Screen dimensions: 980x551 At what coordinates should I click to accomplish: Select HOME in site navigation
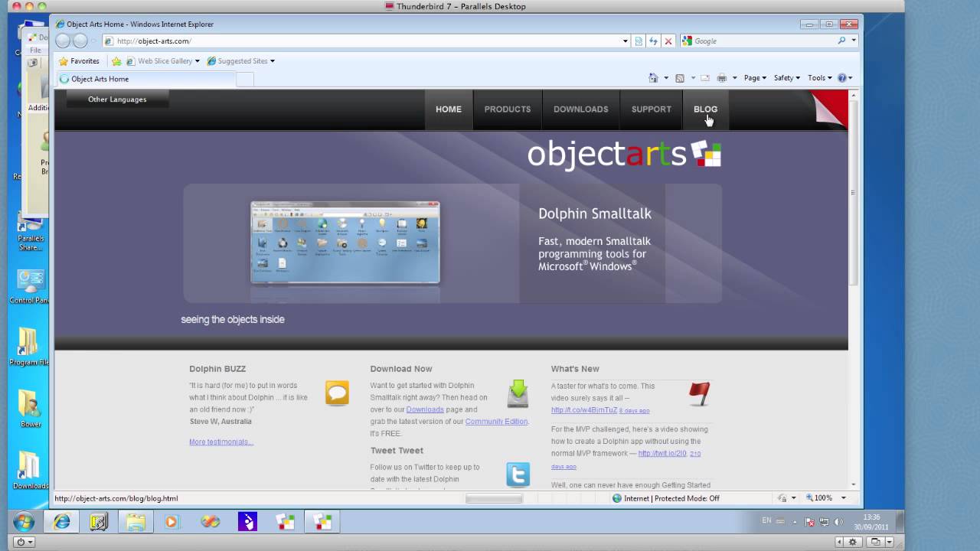coord(449,109)
